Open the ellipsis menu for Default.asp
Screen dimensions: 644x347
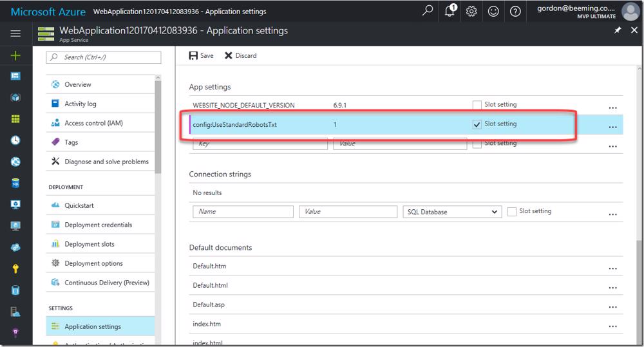613,307
